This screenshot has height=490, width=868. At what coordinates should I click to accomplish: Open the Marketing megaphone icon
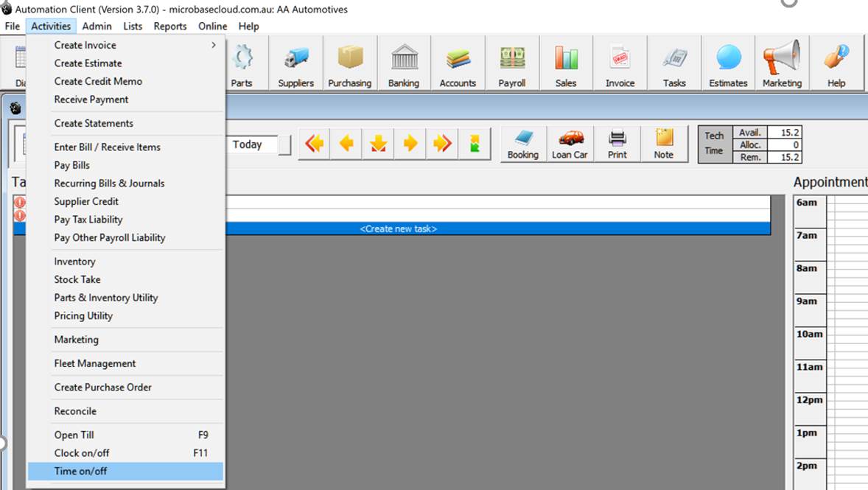[782, 64]
